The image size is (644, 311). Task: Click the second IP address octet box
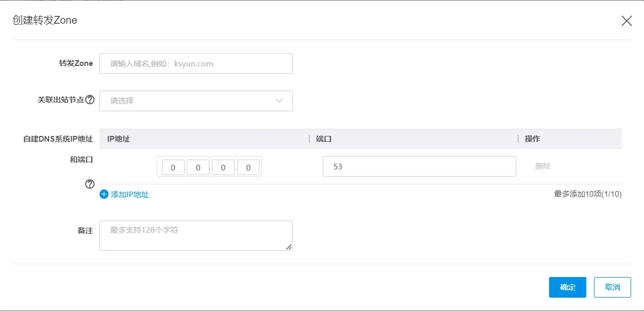198,168
